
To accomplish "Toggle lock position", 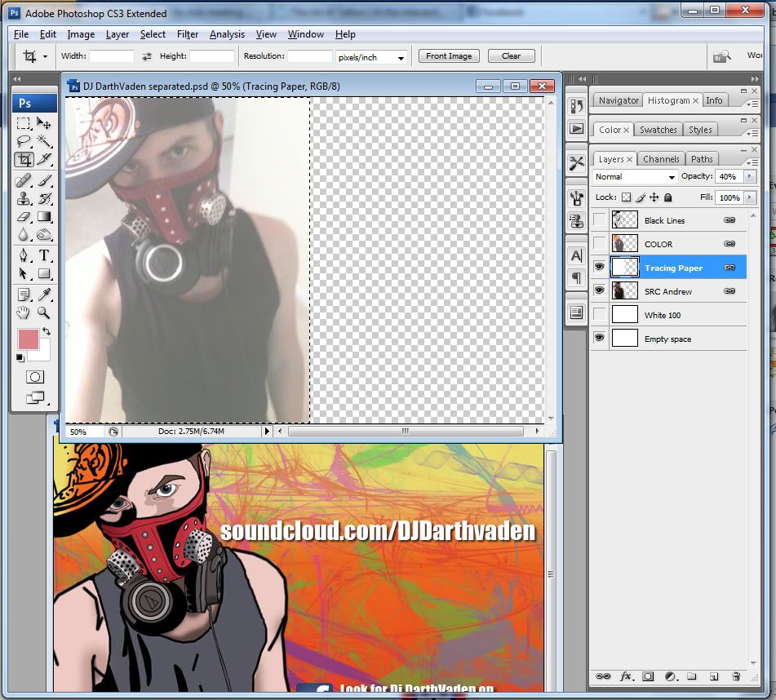I will click(654, 197).
